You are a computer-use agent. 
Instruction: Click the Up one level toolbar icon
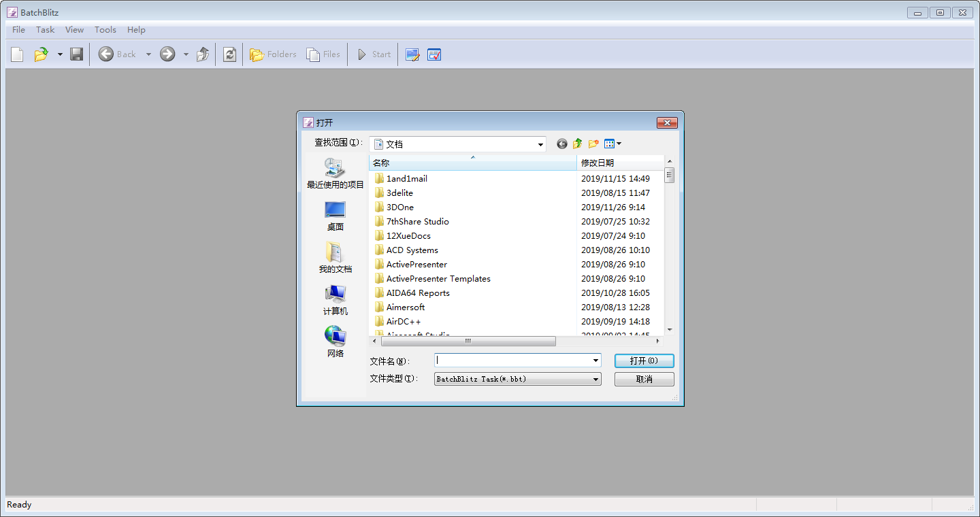(x=203, y=54)
